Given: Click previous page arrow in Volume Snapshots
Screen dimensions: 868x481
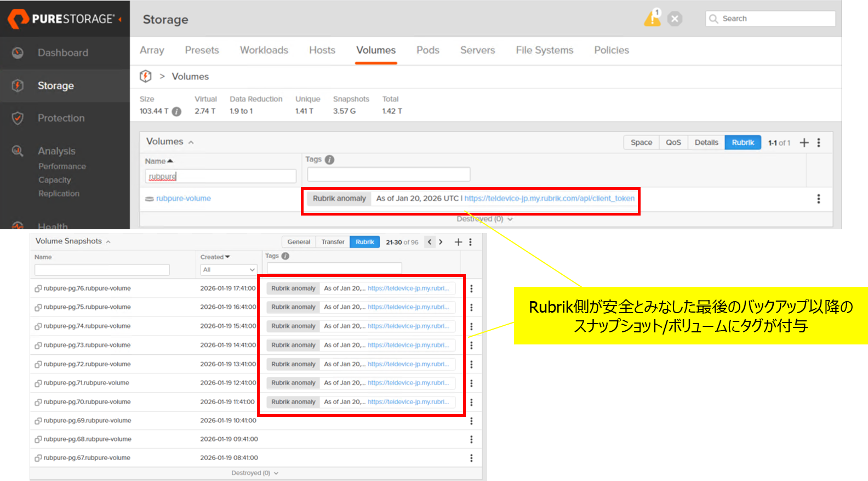Looking at the screenshot, I should 430,242.
